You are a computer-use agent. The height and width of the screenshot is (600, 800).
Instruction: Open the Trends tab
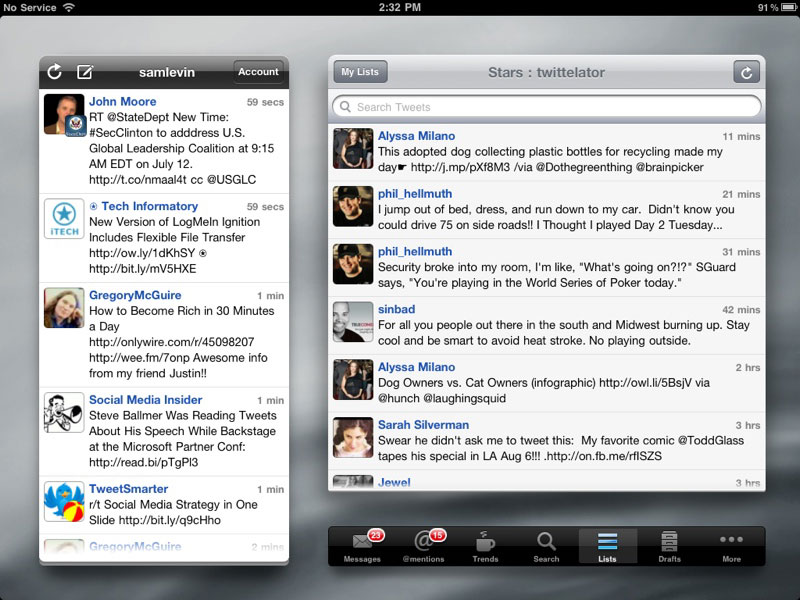click(x=485, y=547)
